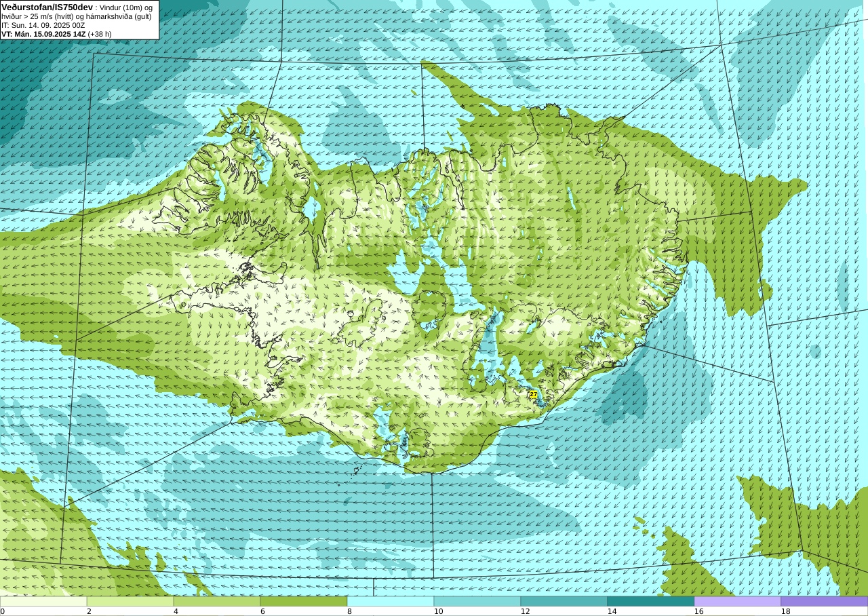Click the yellow 27 max gust marker
This screenshot has height=616, width=868.
[534, 394]
